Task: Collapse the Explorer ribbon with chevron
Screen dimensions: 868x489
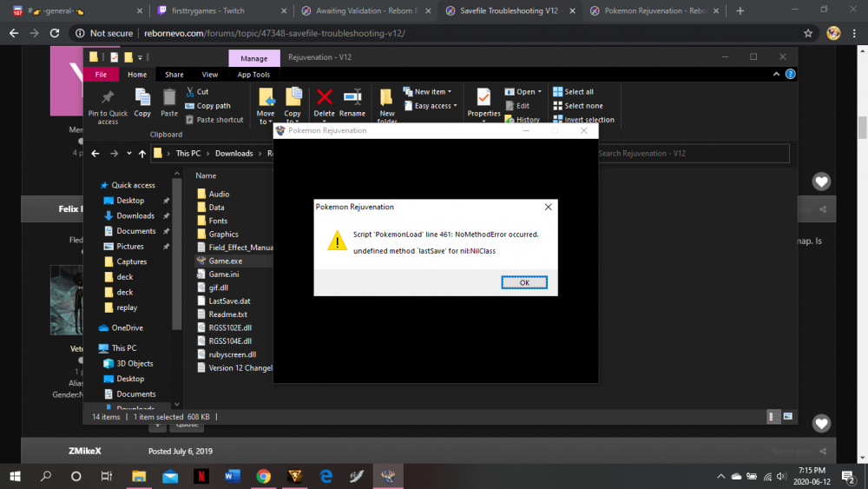Action: [x=776, y=74]
